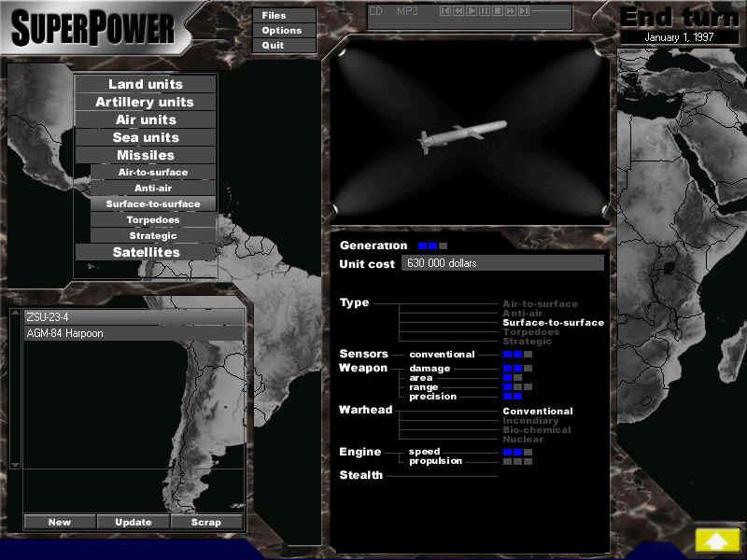
Task: Open the Options menu
Action: (284, 31)
